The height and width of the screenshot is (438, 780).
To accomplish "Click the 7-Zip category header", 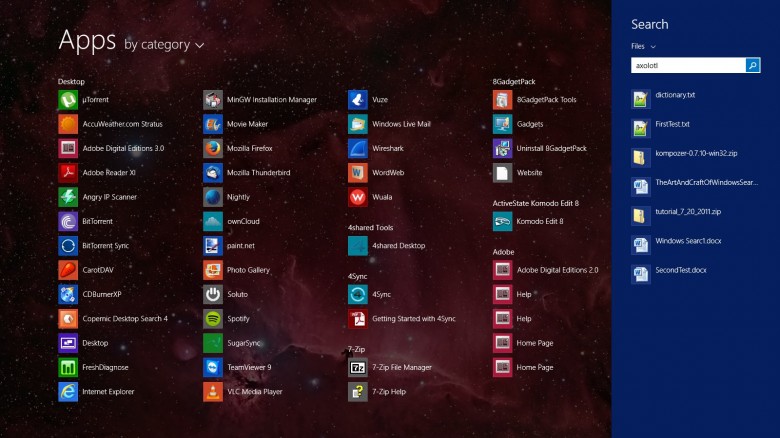I will click(356, 349).
